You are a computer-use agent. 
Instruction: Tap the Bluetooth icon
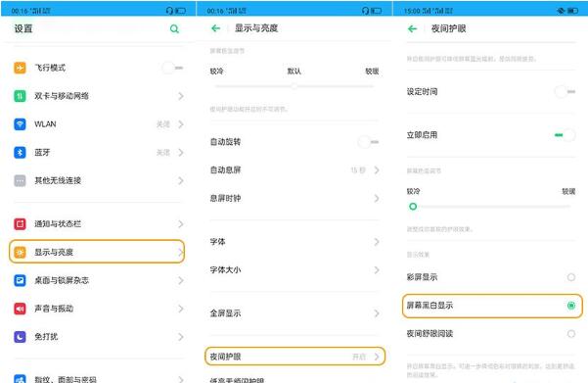click(20, 153)
